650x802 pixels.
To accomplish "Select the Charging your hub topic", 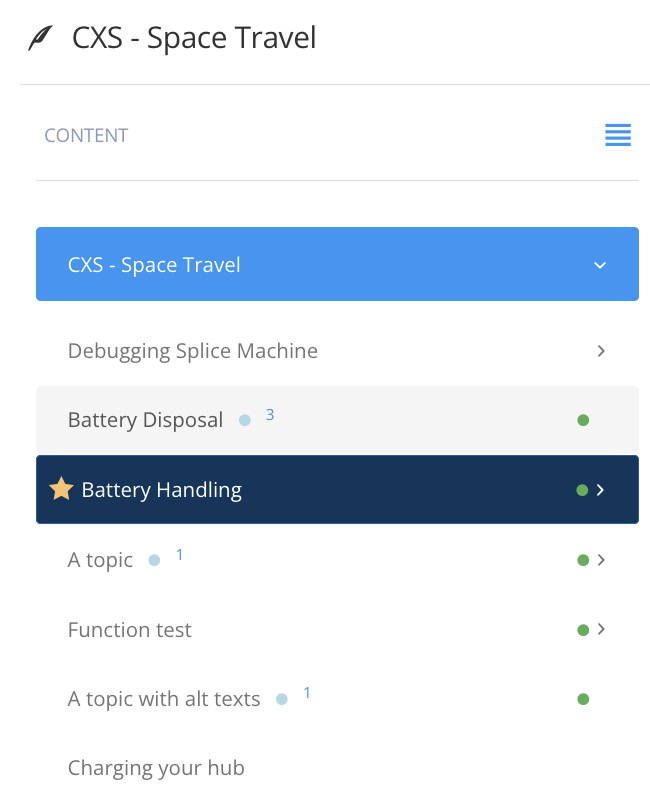I will 155,768.
